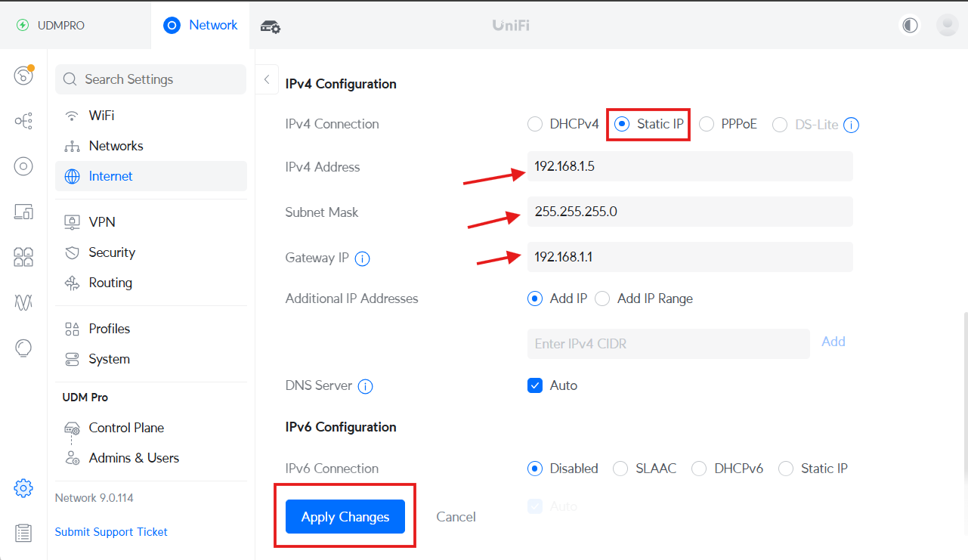Select the DHCPv4 radio button
The height and width of the screenshot is (560, 968).
535,125
